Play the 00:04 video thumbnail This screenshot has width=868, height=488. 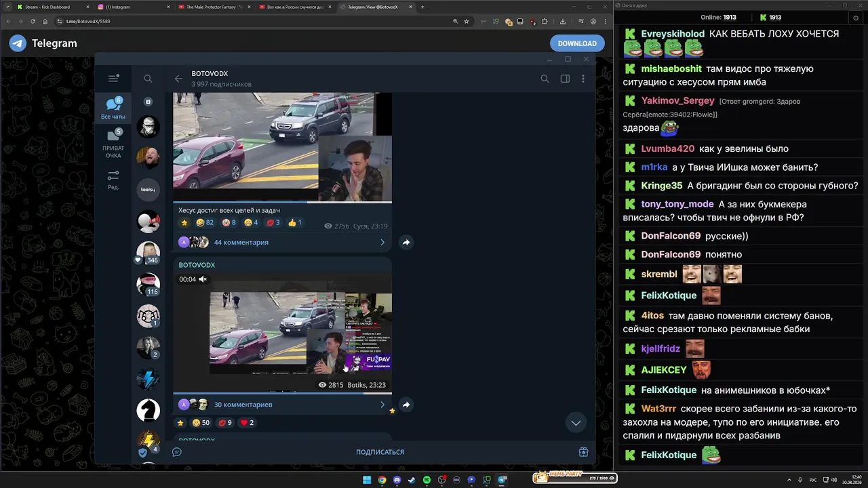pos(282,332)
